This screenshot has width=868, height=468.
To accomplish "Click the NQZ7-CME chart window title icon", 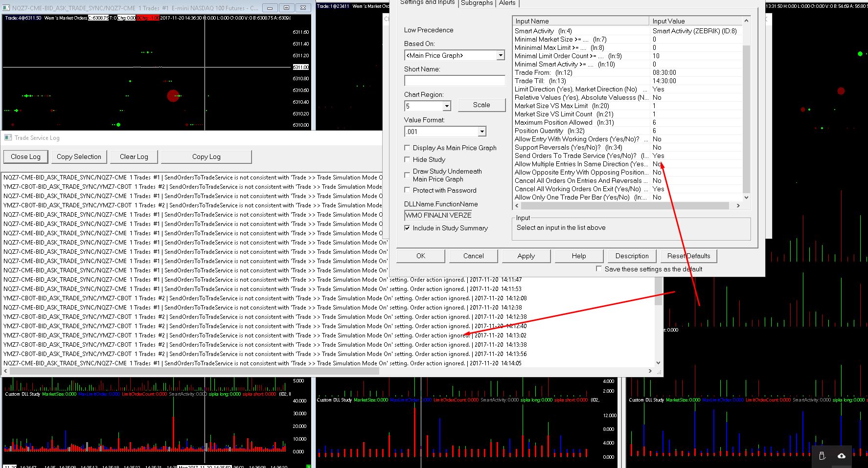I will coord(6,8).
